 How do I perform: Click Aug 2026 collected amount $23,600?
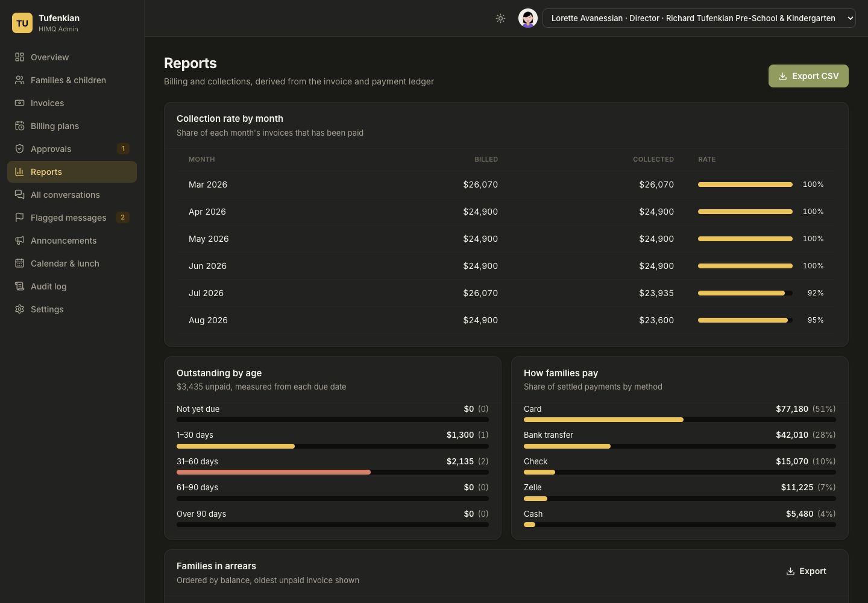(x=656, y=320)
